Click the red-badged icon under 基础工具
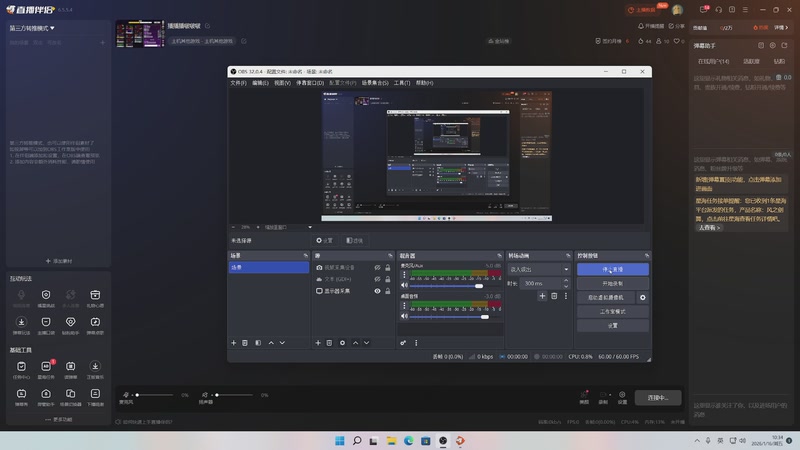Screen dimensions: 800x450 click(46, 367)
